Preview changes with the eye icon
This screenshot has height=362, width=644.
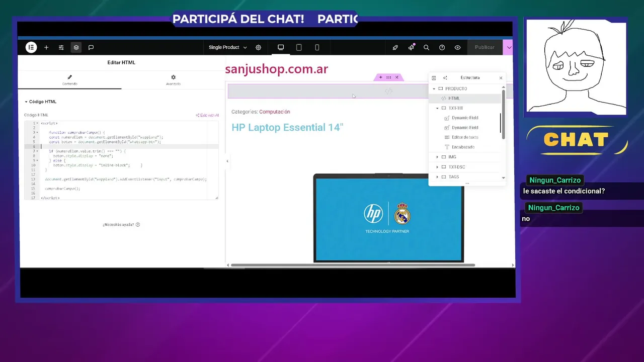tap(457, 47)
